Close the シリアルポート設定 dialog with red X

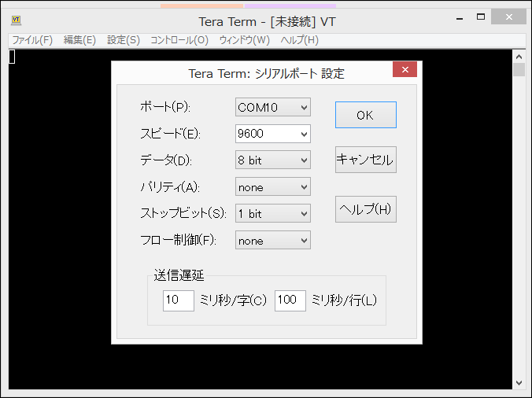click(405, 69)
